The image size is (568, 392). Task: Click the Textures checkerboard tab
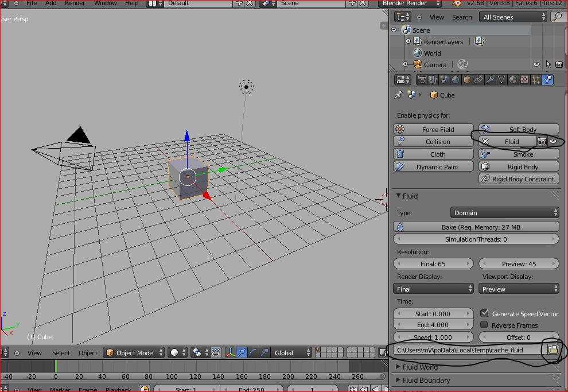point(524,80)
